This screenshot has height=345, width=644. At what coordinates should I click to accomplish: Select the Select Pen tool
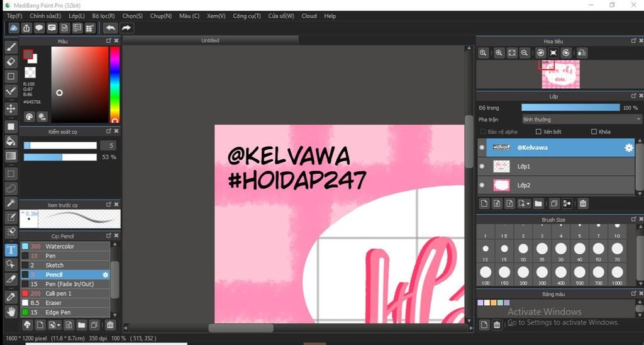click(x=11, y=217)
